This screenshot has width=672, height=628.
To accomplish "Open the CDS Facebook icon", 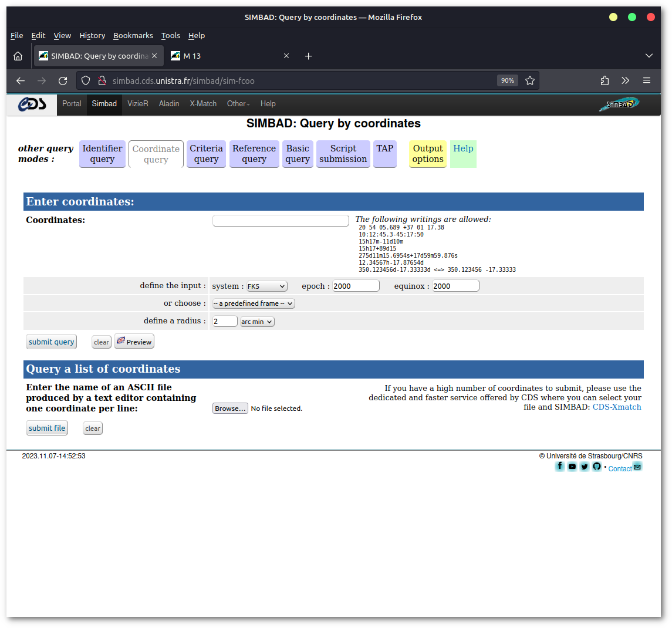I will [x=560, y=467].
